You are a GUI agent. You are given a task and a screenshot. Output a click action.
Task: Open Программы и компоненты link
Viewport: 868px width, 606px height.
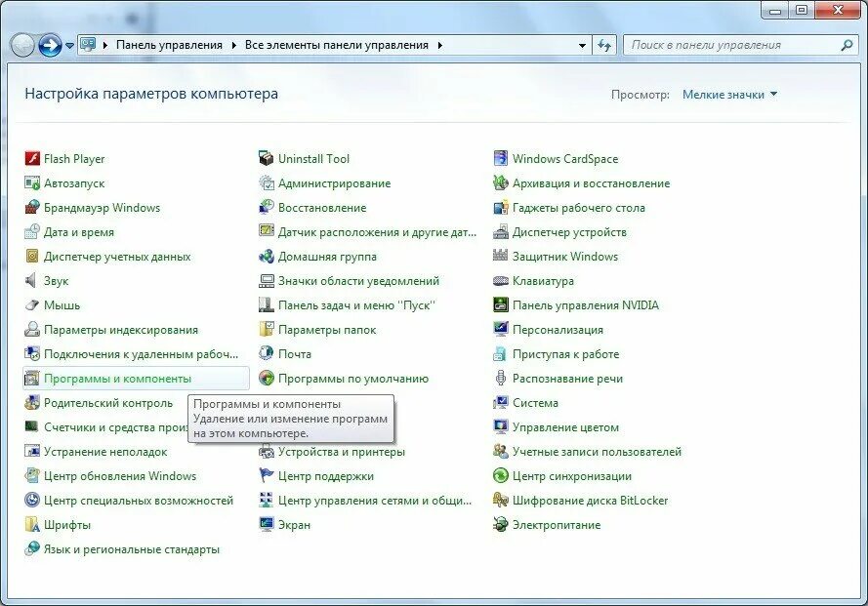117,379
